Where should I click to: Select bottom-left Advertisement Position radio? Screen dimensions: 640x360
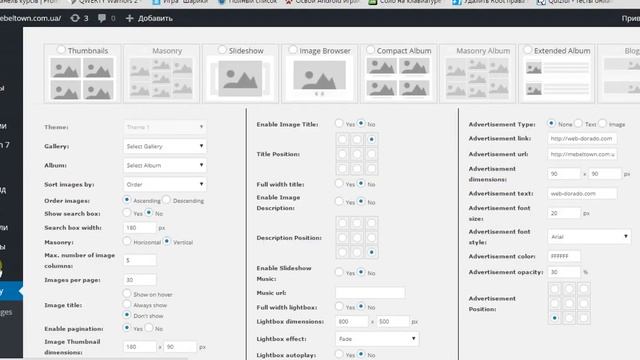tap(554, 318)
